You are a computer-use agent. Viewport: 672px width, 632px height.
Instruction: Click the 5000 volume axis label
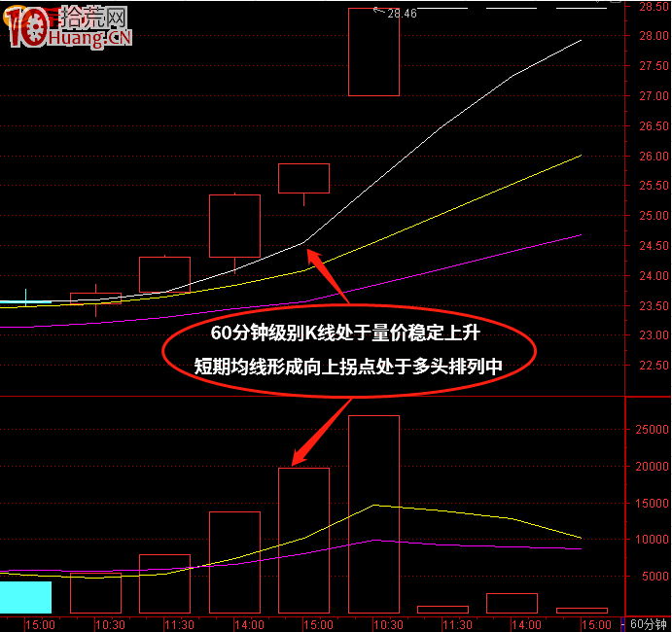pyautogui.click(x=655, y=577)
